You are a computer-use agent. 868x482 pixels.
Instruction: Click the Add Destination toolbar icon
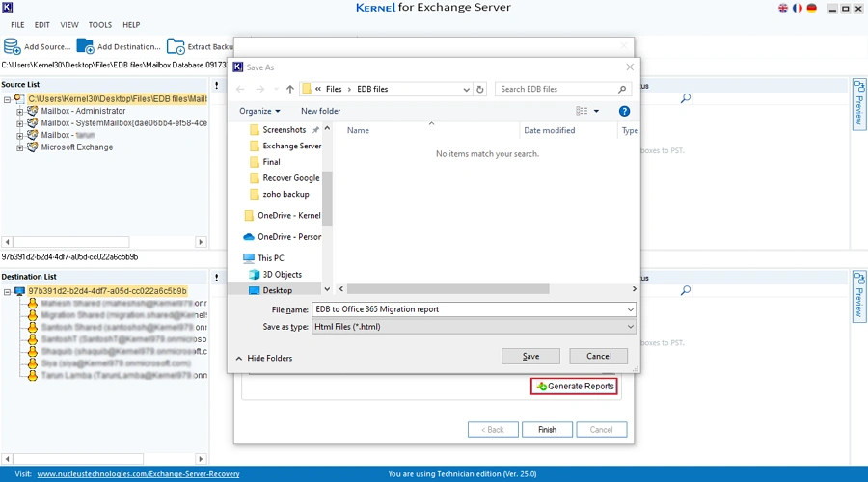(x=86, y=46)
